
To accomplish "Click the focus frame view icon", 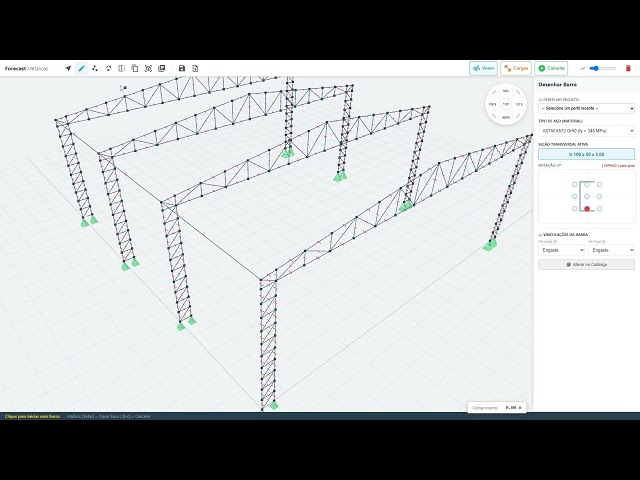I will tap(148, 68).
